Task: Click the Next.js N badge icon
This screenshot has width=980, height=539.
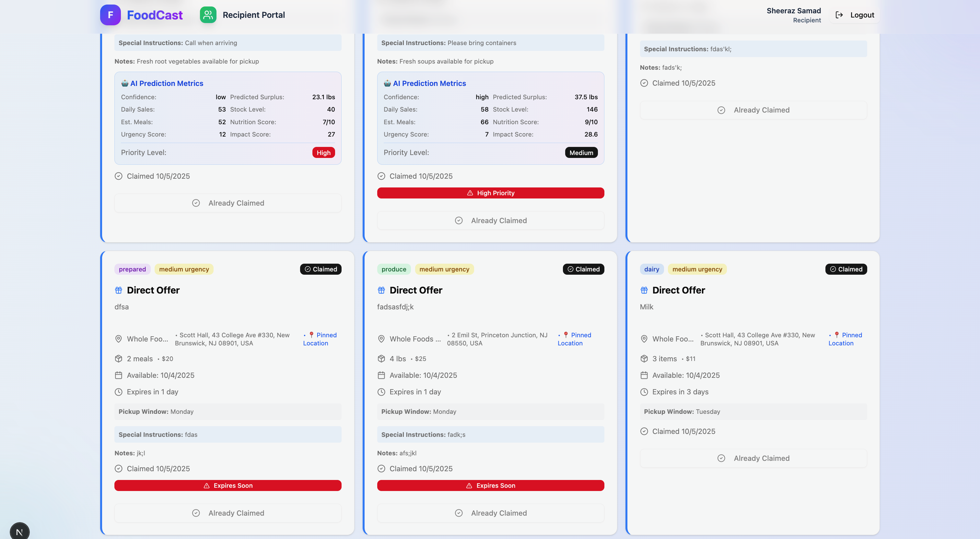Action: tap(19, 532)
